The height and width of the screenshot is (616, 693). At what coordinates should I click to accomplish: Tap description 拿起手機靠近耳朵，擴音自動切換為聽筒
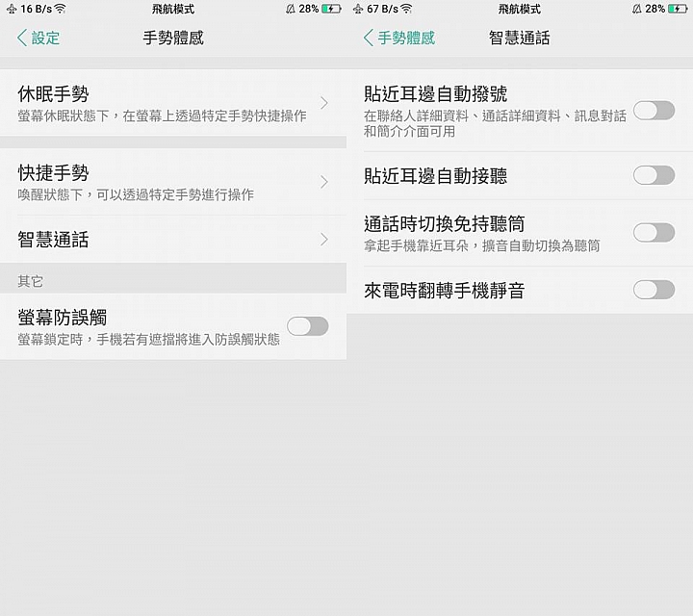point(482,245)
